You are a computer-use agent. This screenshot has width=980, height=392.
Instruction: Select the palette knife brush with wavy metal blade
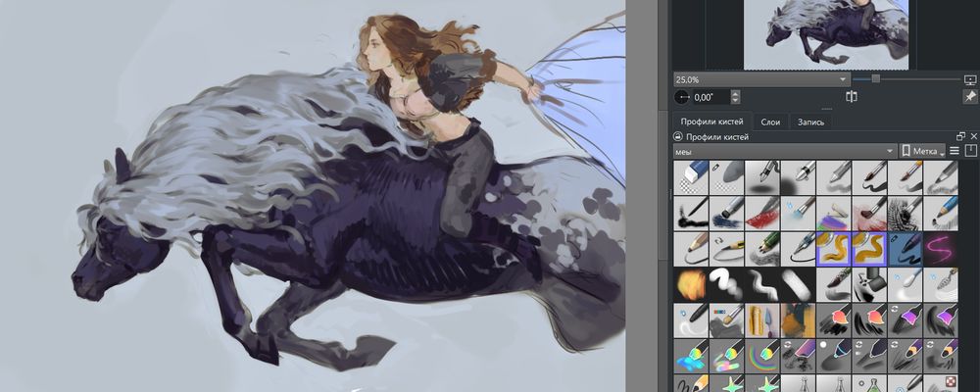941,284
